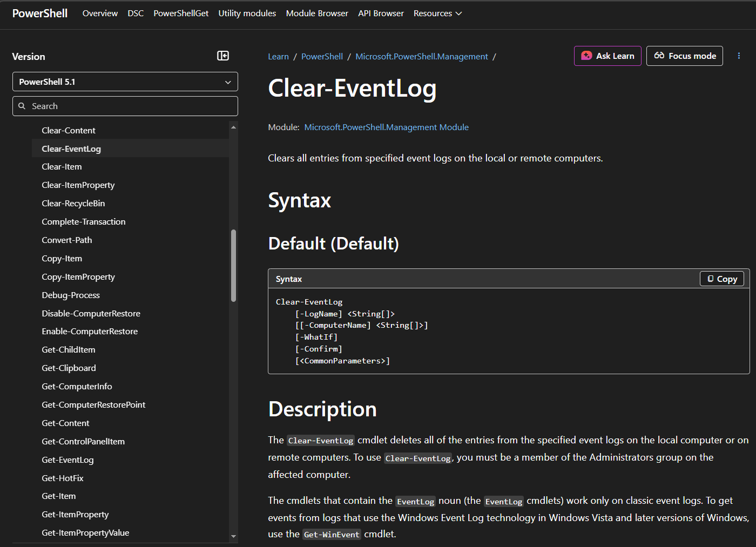Select Clear-EventLog in the sidebar
The height and width of the screenshot is (547, 756).
tap(130, 148)
